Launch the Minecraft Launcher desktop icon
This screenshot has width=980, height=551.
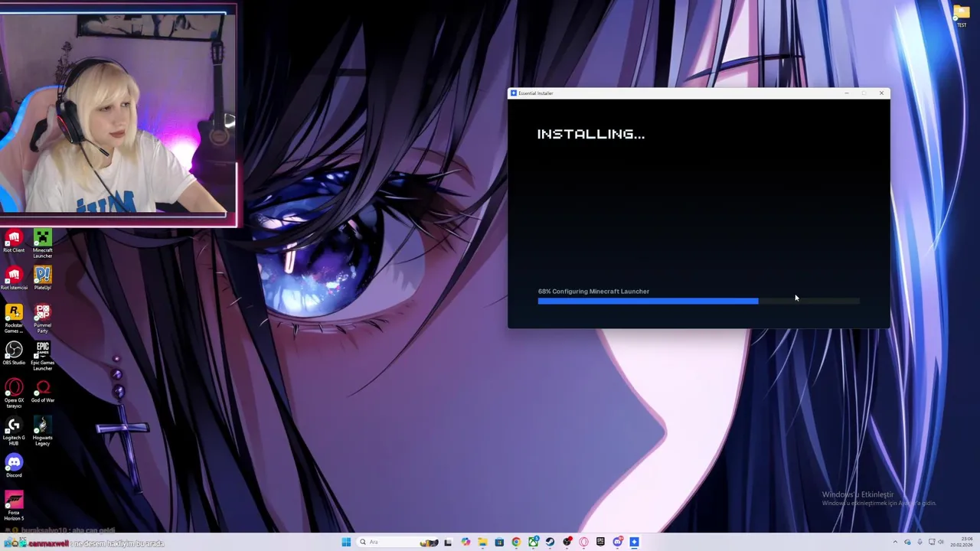[42, 243]
